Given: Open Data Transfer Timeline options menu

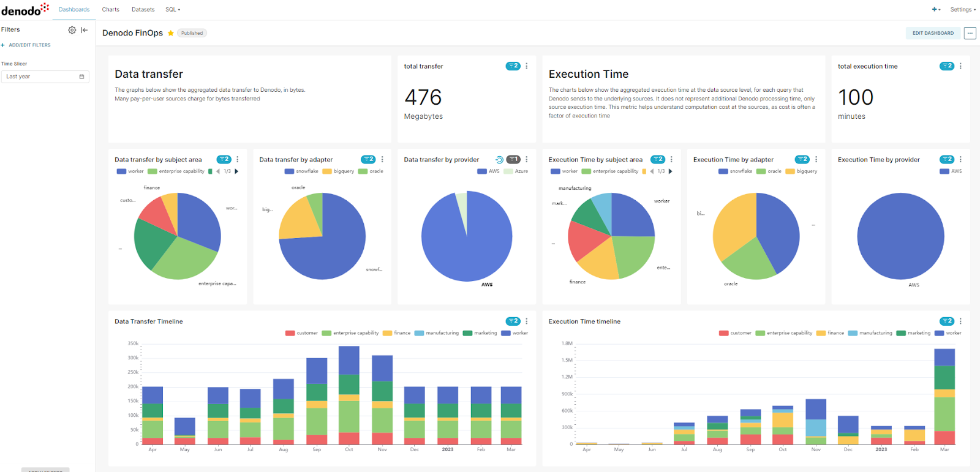Looking at the screenshot, I should pyautogui.click(x=527, y=321).
